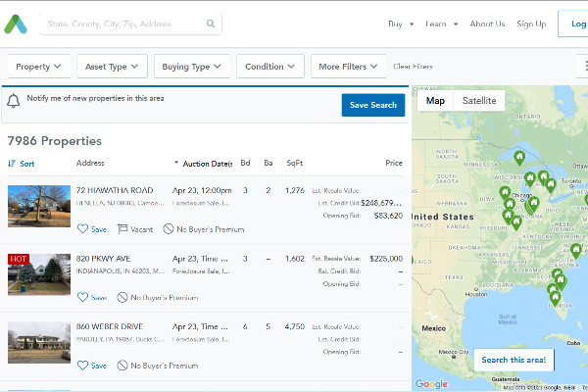
Task: Open the Property filter dropdown
Action: [x=39, y=67]
